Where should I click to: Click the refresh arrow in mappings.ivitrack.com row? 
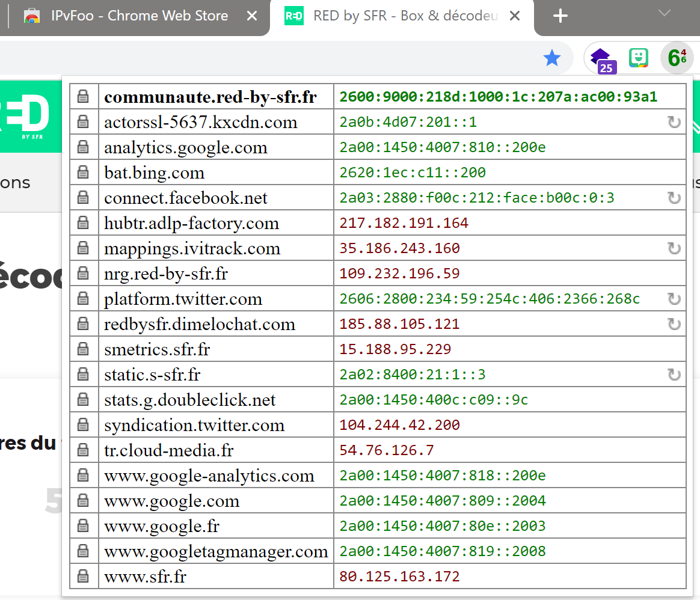[x=674, y=249]
